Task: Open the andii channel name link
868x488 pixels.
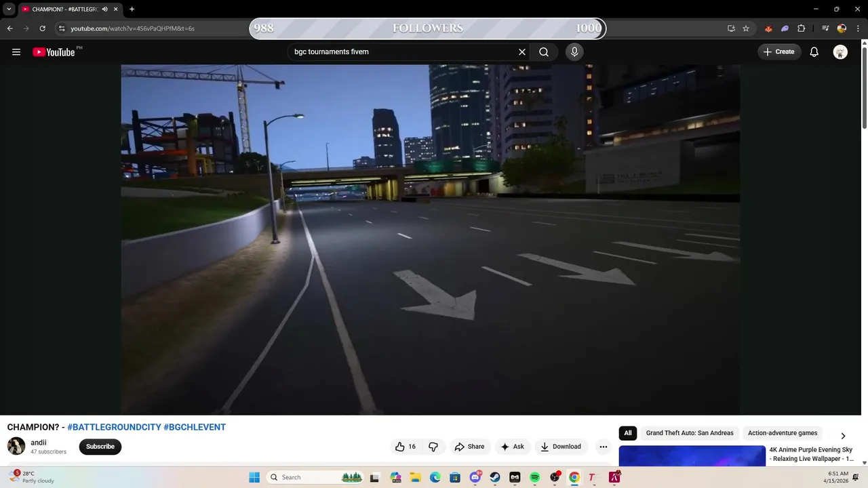Action: pyautogui.click(x=39, y=443)
